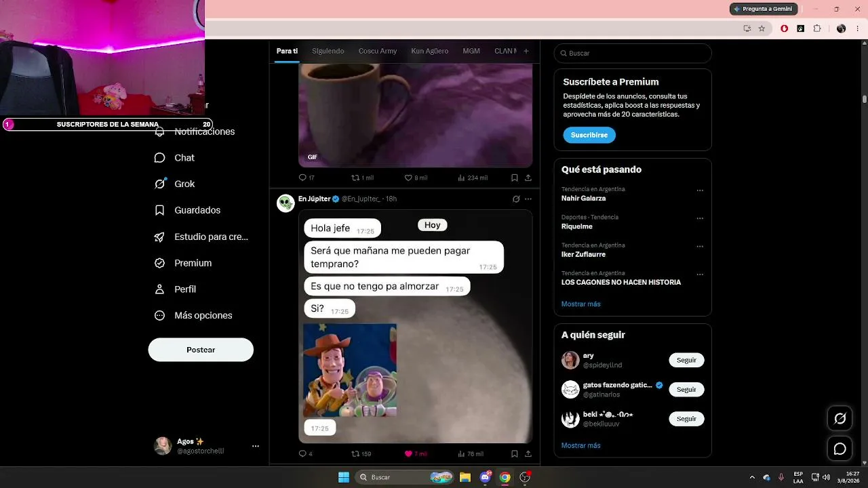The width and height of the screenshot is (868, 488).
Task: Share the coffee mug GIF post
Action: click(x=528, y=178)
